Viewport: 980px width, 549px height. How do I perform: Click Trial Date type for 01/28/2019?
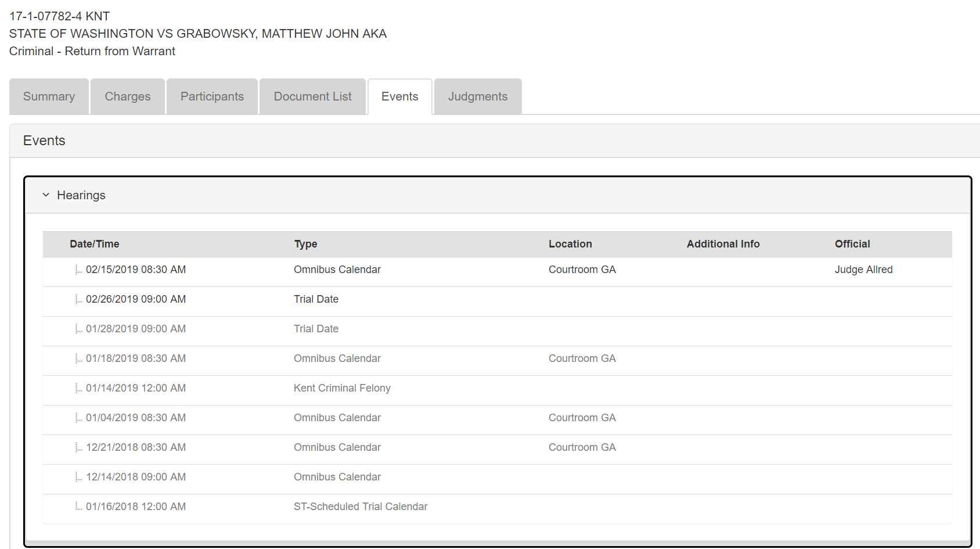[x=316, y=329]
